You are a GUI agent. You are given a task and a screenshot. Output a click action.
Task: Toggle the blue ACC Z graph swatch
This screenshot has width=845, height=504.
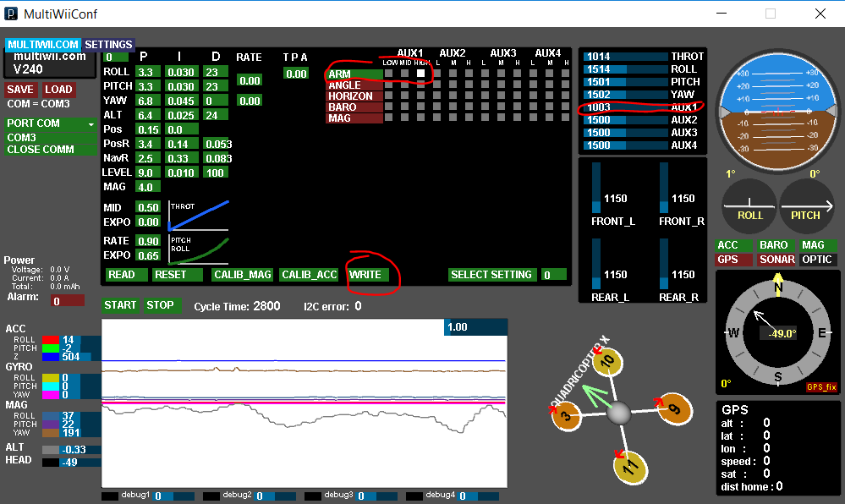click(51, 356)
